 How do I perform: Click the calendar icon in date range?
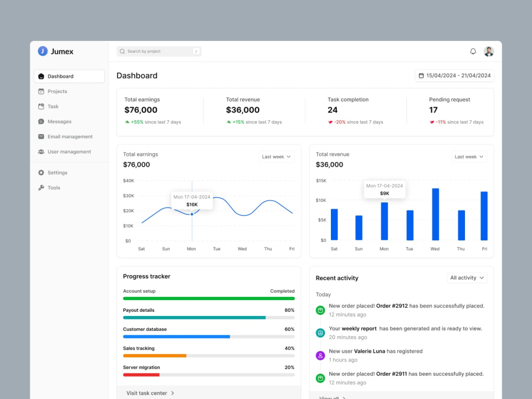[x=421, y=76]
